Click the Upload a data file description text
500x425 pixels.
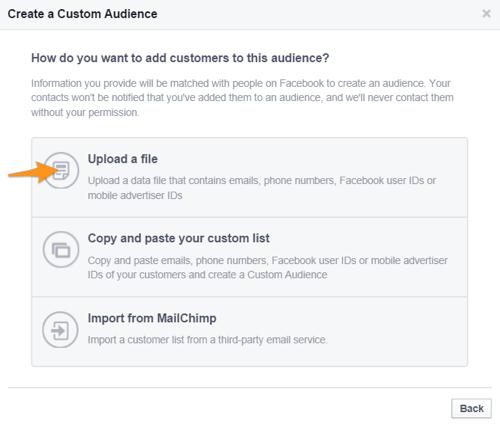[262, 188]
